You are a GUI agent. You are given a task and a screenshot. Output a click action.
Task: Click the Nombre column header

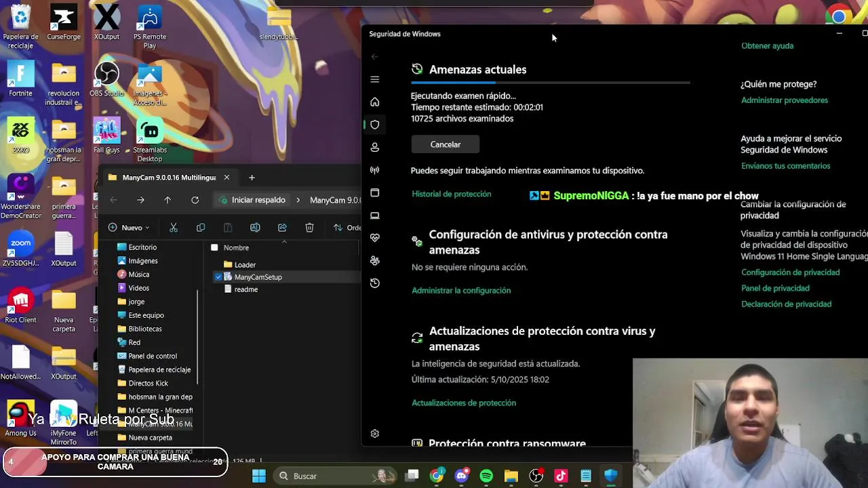237,247
